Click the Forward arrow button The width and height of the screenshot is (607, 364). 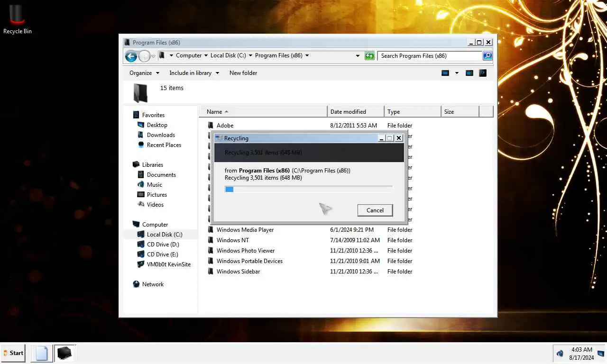[x=144, y=56]
